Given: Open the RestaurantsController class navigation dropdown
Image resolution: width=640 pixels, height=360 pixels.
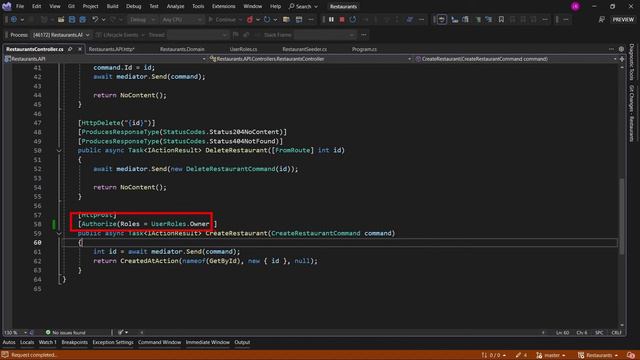Looking at the screenshot, I should pos(310,59).
